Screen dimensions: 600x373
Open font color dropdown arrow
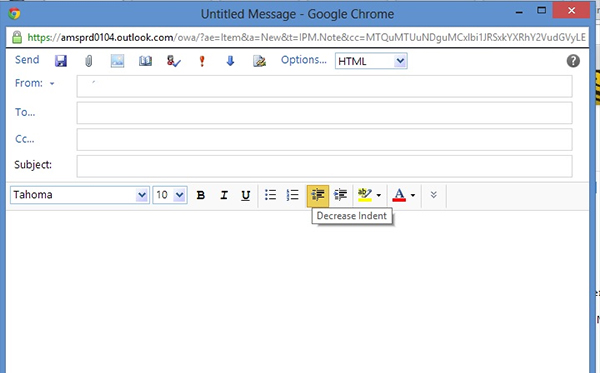413,195
